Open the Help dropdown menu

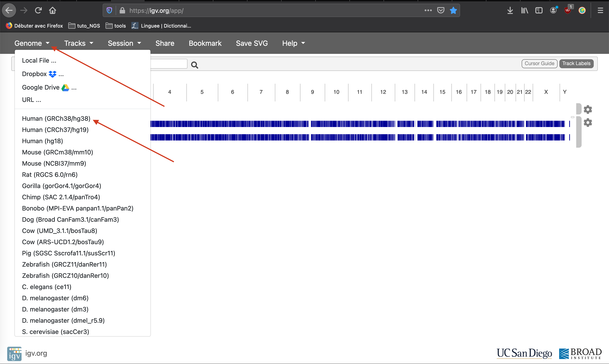(x=293, y=43)
